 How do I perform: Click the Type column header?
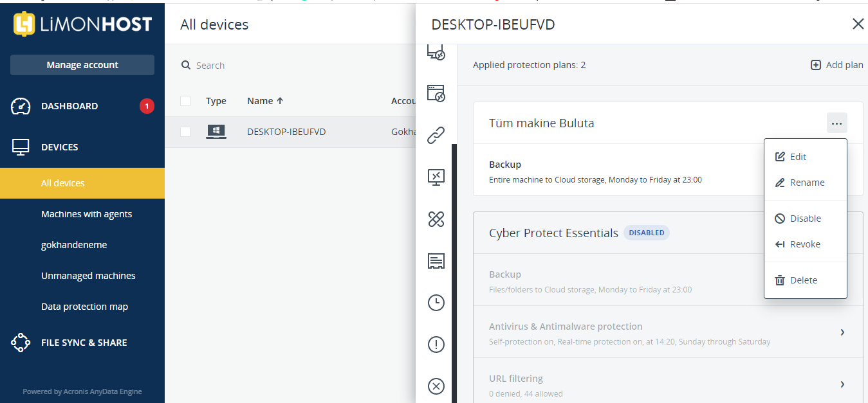tap(216, 101)
